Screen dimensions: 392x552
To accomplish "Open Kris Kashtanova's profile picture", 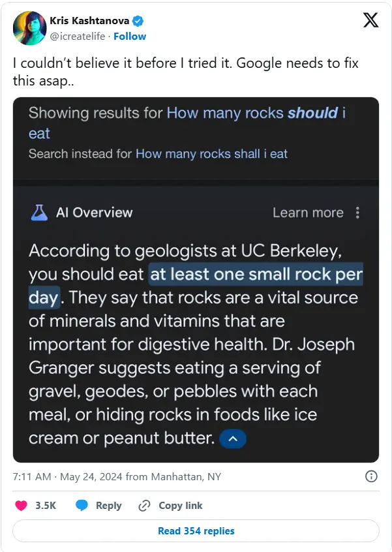I will click(x=29, y=28).
